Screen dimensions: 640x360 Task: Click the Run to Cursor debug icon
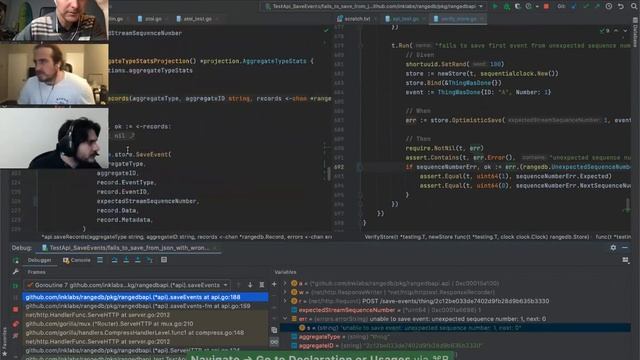[x=150, y=260]
